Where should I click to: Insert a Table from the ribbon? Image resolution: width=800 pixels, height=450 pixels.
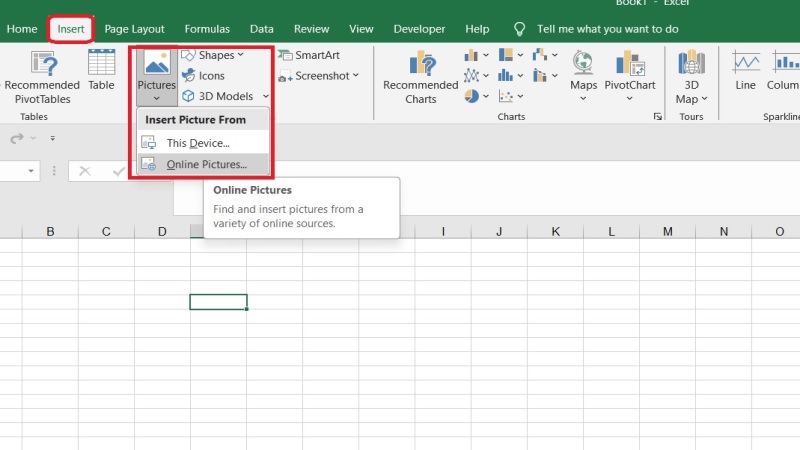point(101,70)
